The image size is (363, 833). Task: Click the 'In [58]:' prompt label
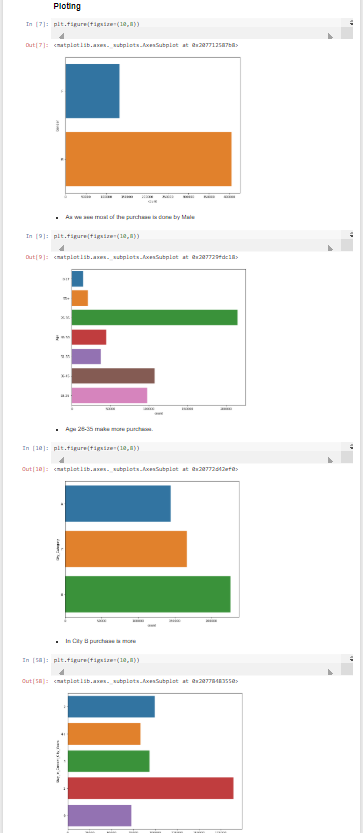pyautogui.click(x=36, y=660)
